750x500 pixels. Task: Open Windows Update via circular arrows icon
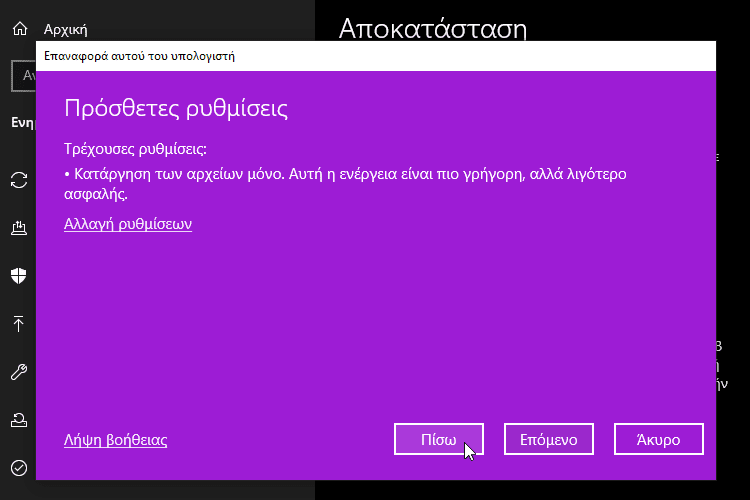coord(18,180)
